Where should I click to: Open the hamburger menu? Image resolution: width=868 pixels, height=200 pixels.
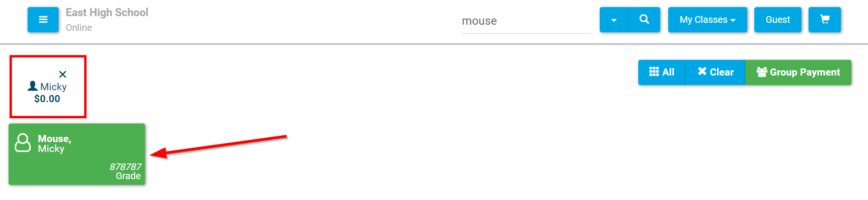[43, 19]
